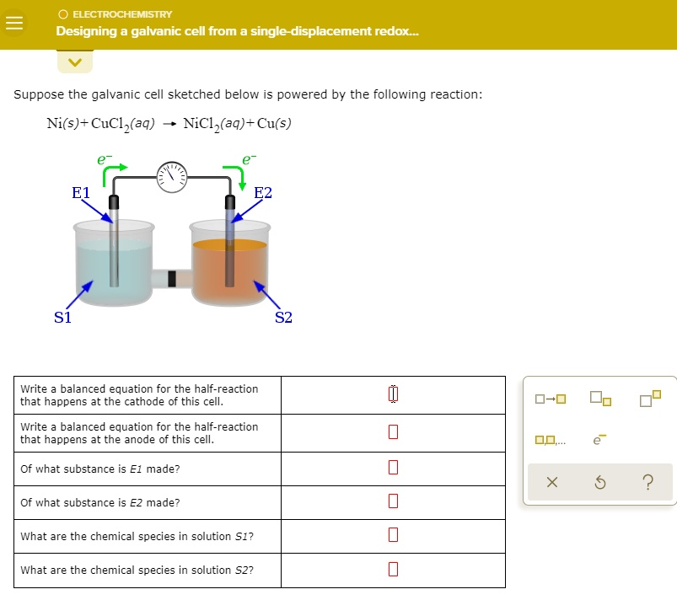Clear the current answer with the X button
This screenshot has width=677, height=616.
point(553,482)
